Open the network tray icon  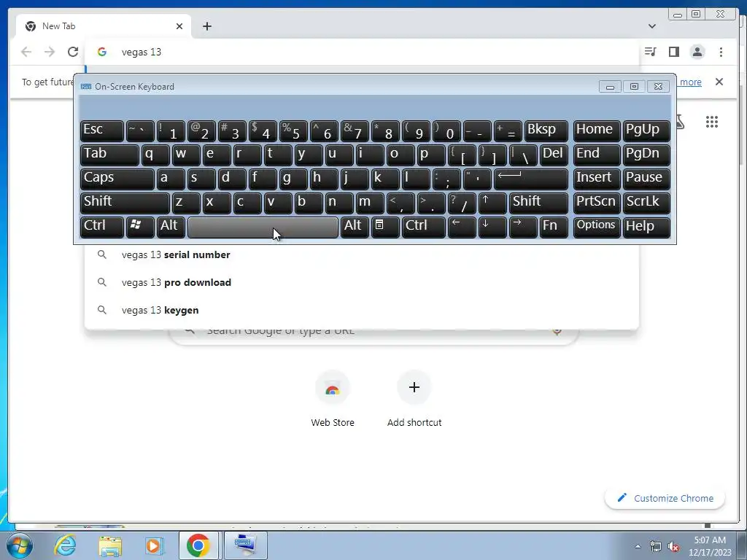656,547
